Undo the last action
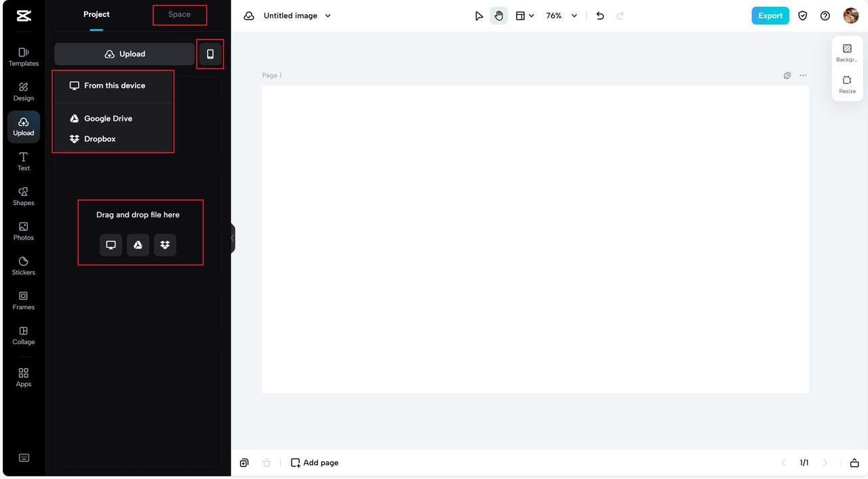 [600, 16]
